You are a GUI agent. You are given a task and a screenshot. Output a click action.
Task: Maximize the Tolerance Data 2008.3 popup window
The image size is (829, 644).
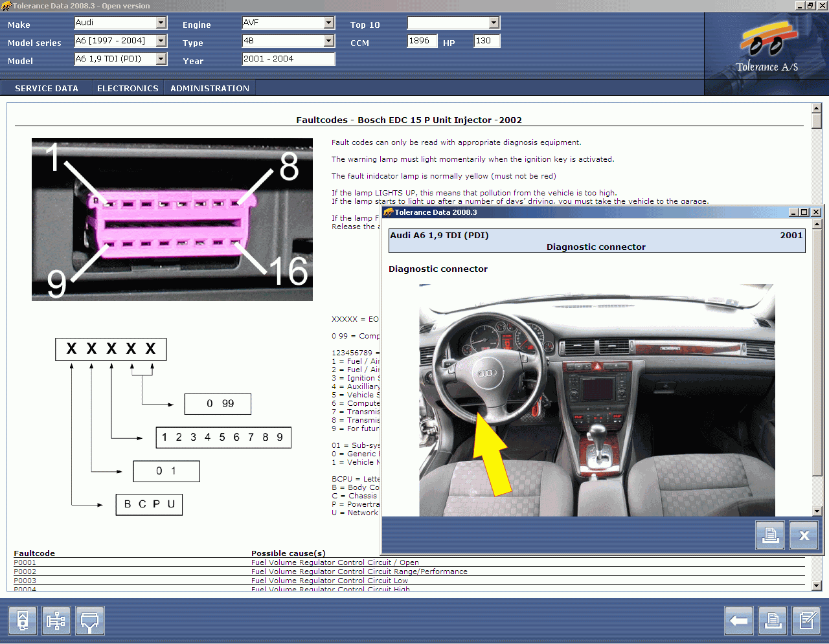point(804,212)
